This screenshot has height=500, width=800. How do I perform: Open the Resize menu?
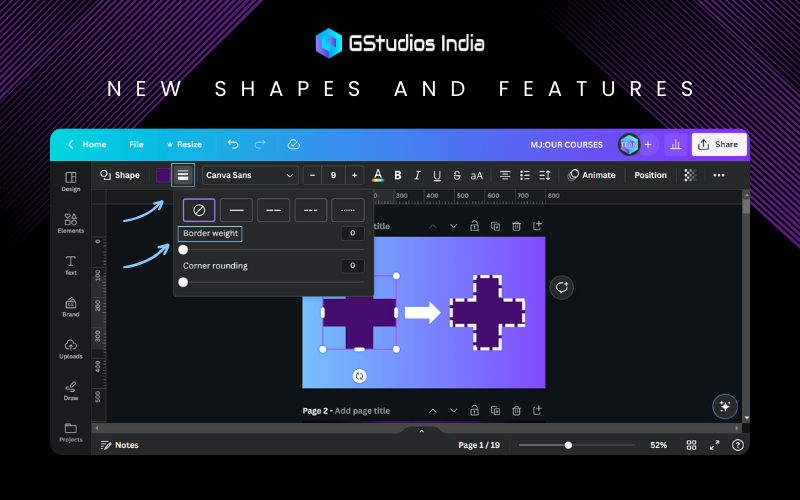pyautogui.click(x=184, y=144)
